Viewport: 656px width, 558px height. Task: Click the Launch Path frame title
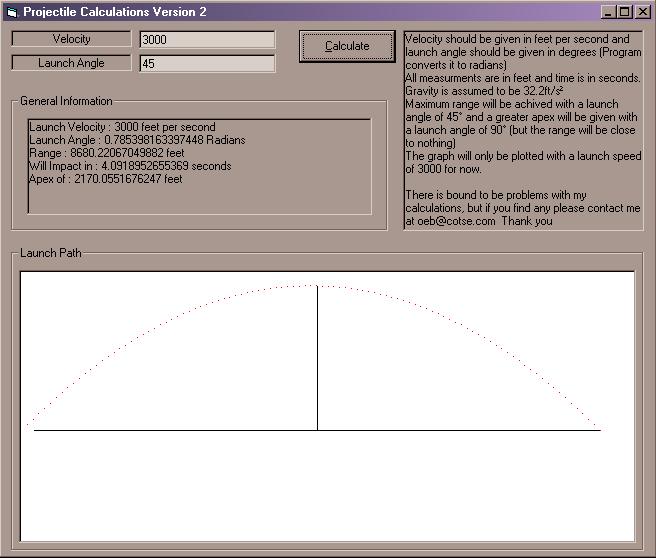[x=51, y=253]
